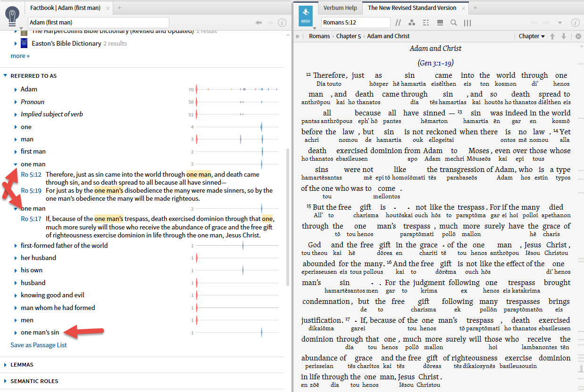Close the navigation locator bar with X icon
This screenshot has height=392, width=584.
click(x=578, y=36)
